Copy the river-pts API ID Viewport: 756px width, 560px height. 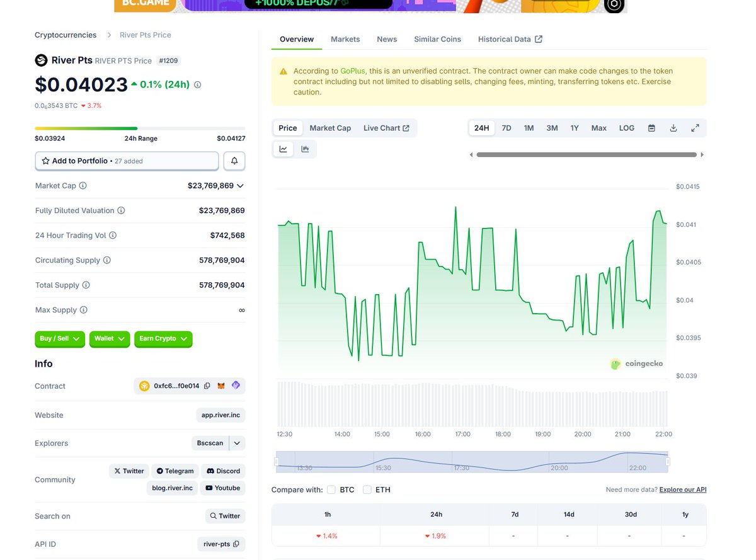236,544
